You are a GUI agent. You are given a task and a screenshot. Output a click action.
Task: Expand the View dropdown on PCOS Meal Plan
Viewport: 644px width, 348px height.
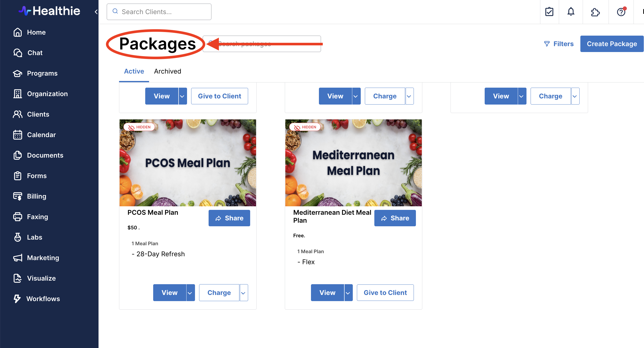coord(190,293)
